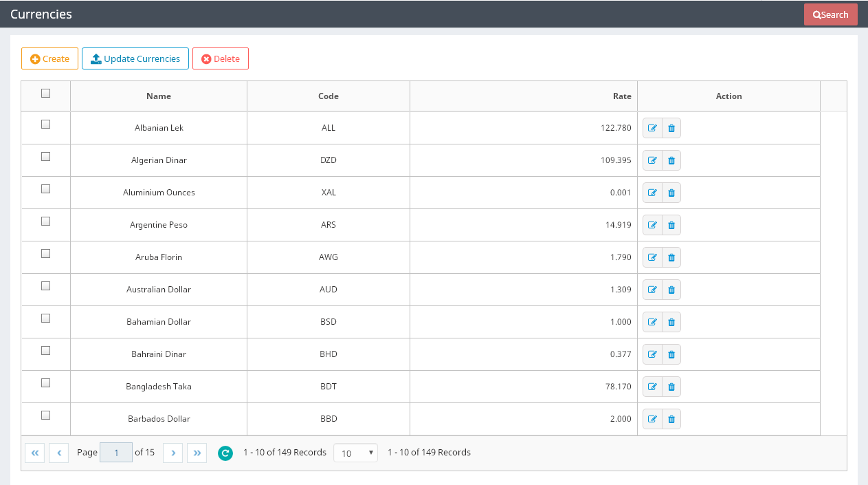Delete the Australian Dollar row

(x=671, y=290)
